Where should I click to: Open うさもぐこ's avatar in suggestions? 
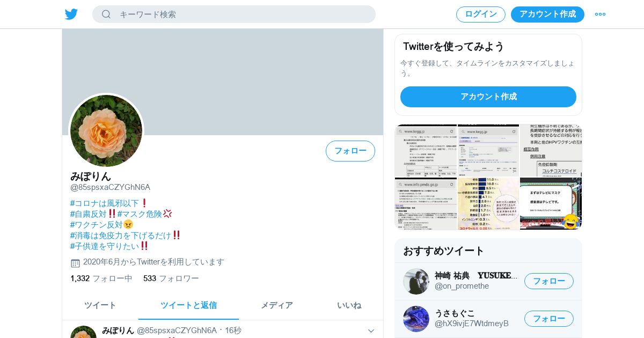point(416,319)
